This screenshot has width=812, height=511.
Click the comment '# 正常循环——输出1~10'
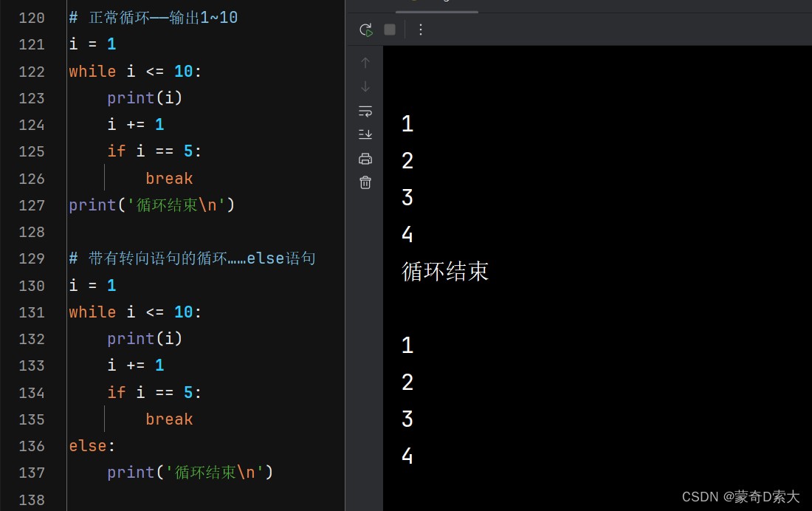[x=154, y=18]
